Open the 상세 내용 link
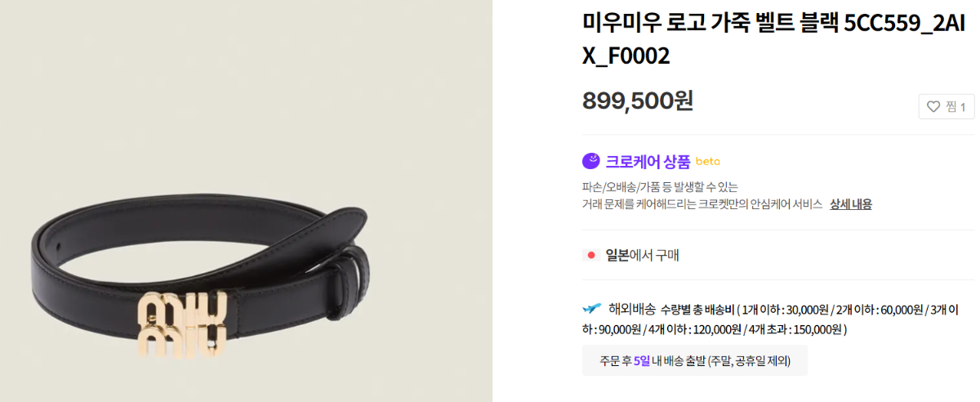This screenshot has width=980, height=402. click(850, 204)
